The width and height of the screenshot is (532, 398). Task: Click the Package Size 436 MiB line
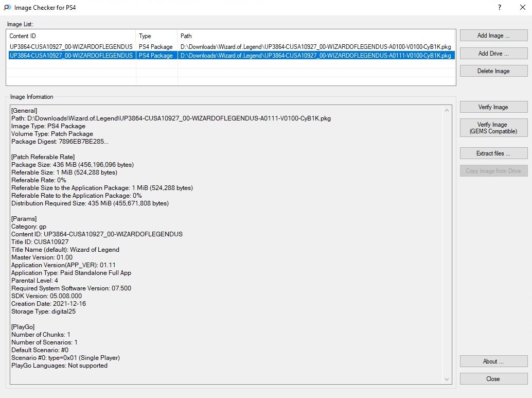click(x=73, y=164)
